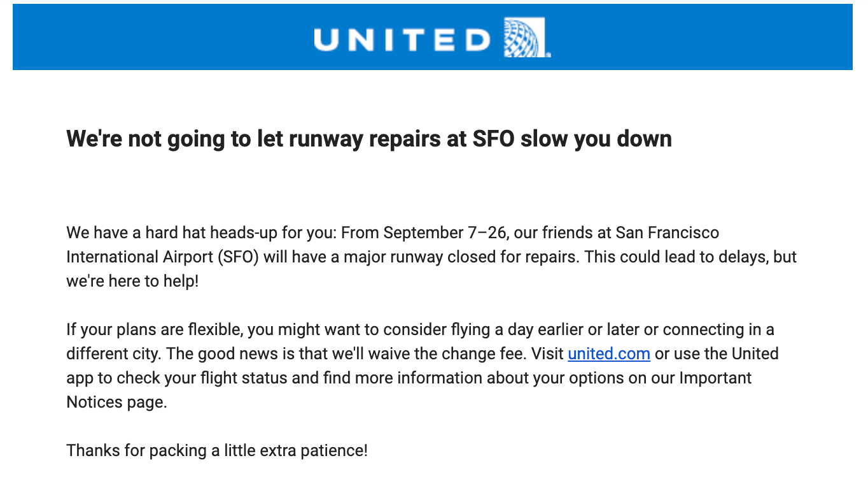
Task: Click the word SFO in the headline
Action: [493, 138]
